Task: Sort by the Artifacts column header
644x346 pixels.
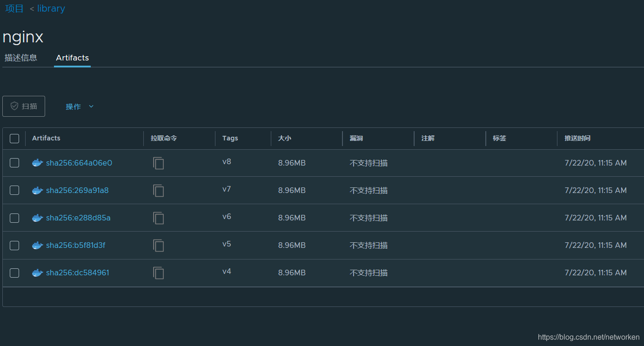Action: (46, 138)
